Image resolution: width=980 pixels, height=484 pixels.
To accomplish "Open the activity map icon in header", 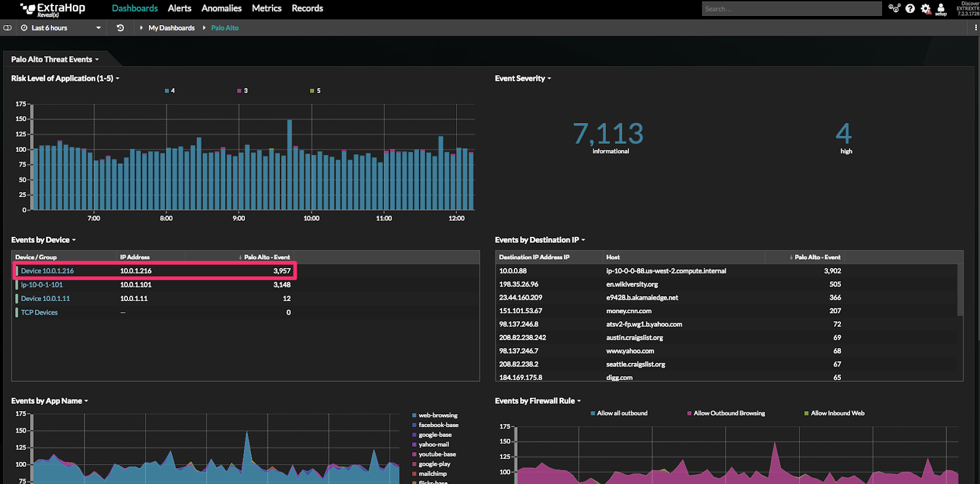I will (x=894, y=9).
